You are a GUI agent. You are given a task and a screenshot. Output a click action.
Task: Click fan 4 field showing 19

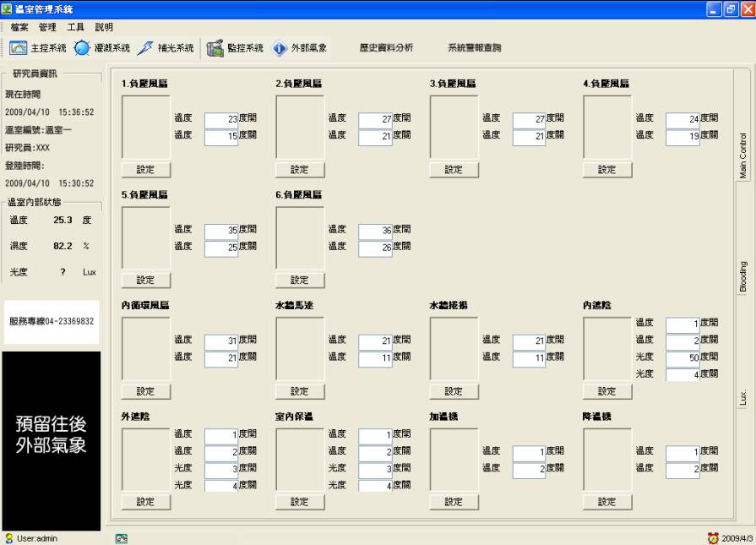[683, 138]
